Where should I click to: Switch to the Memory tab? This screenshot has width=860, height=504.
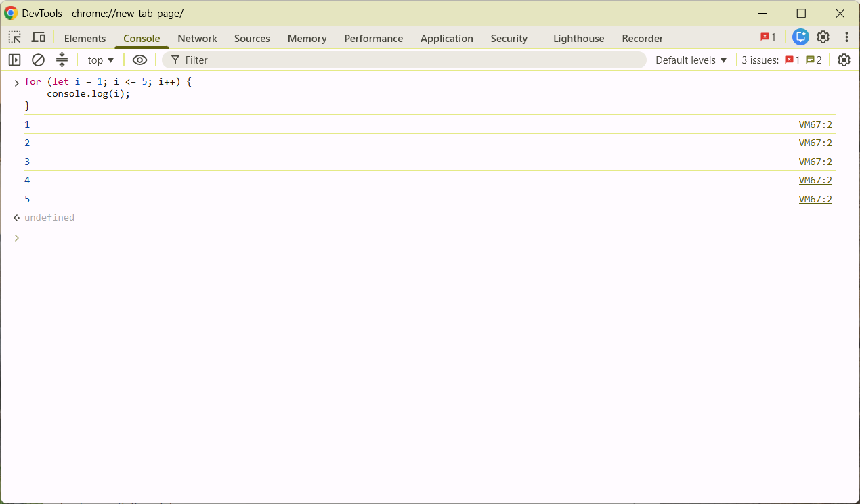[307, 38]
